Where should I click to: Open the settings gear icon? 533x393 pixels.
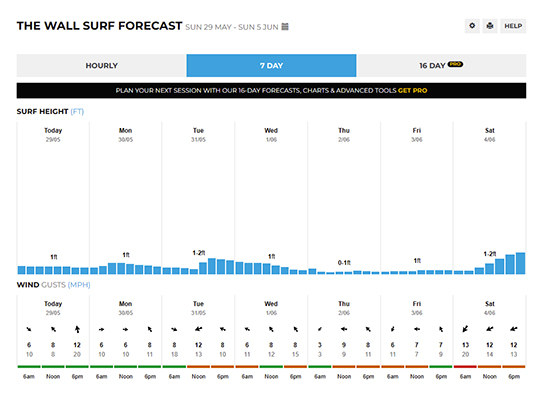pos(472,26)
